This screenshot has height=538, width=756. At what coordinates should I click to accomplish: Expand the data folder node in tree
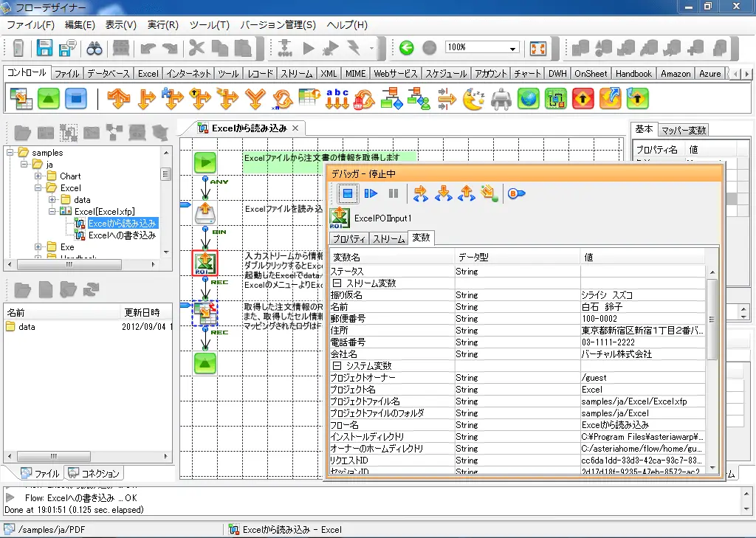point(52,199)
